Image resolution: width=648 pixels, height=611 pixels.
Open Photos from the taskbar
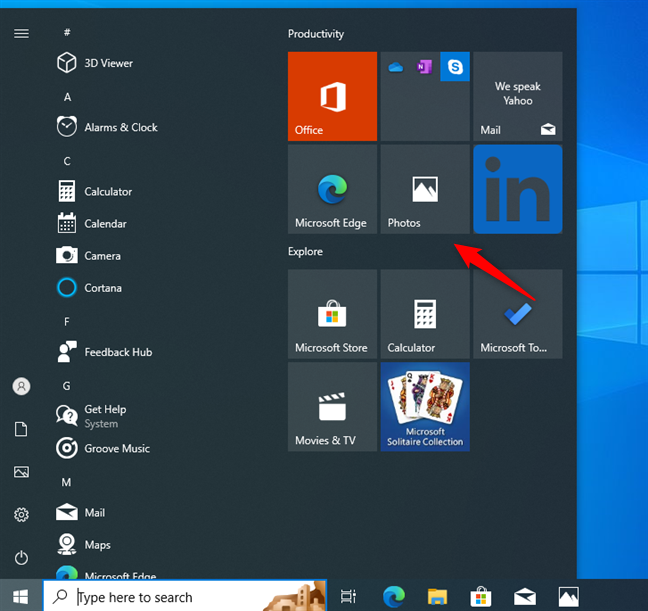pos(569,596)
